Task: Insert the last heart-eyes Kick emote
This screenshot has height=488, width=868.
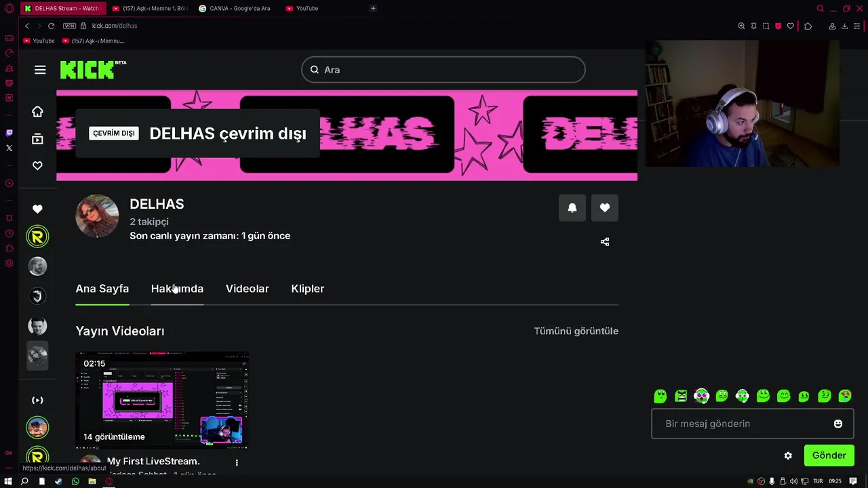Action: 845,396
